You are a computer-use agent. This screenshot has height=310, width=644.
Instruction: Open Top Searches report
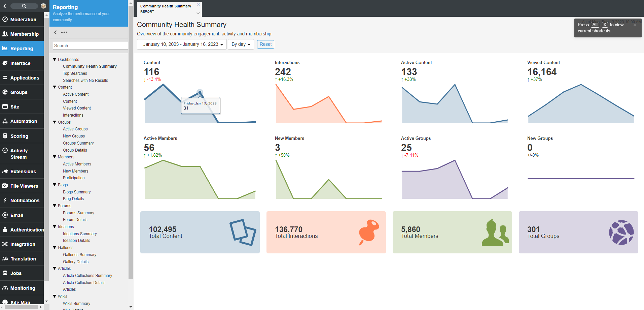coord(75,73)
